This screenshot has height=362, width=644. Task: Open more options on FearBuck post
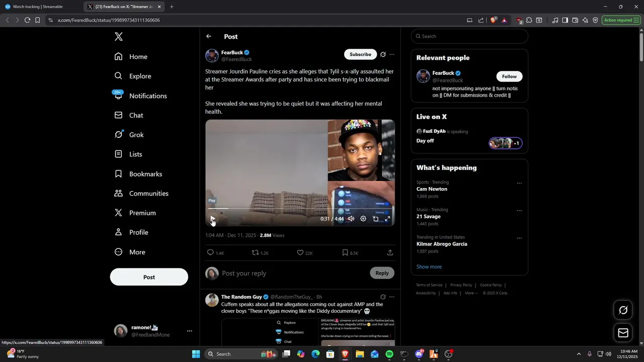392,54
